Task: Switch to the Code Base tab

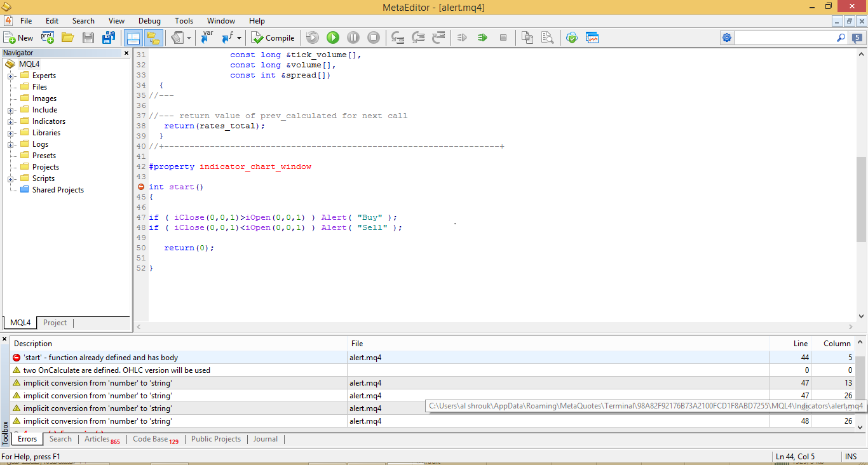Action: pyautogui.click(x=151, y=439)
